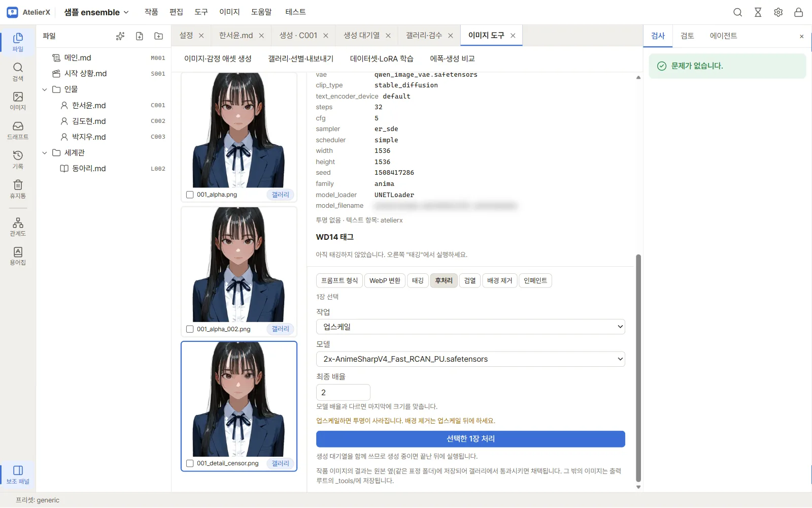Create a new file with the file-plus icon

point(140,36)
